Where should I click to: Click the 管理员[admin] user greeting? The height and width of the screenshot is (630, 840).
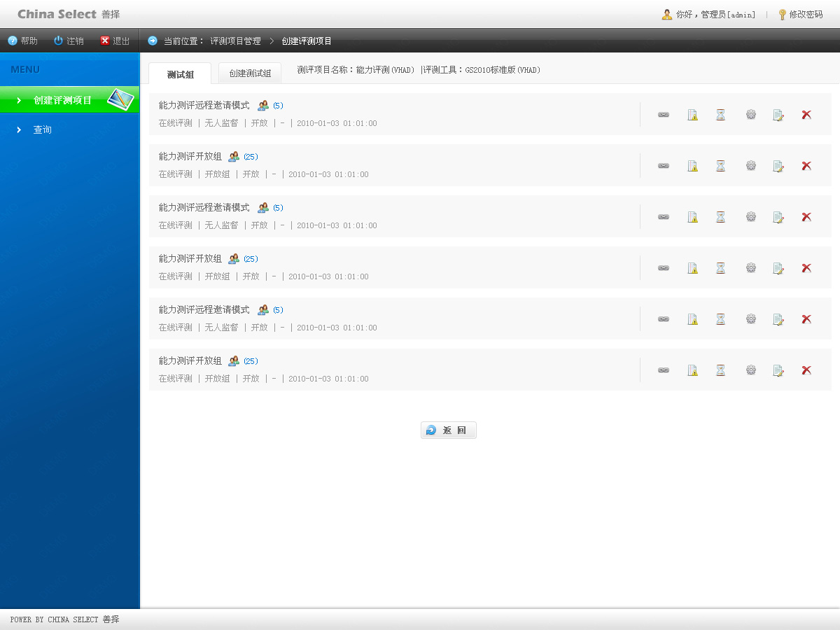(x=728, y=15)
